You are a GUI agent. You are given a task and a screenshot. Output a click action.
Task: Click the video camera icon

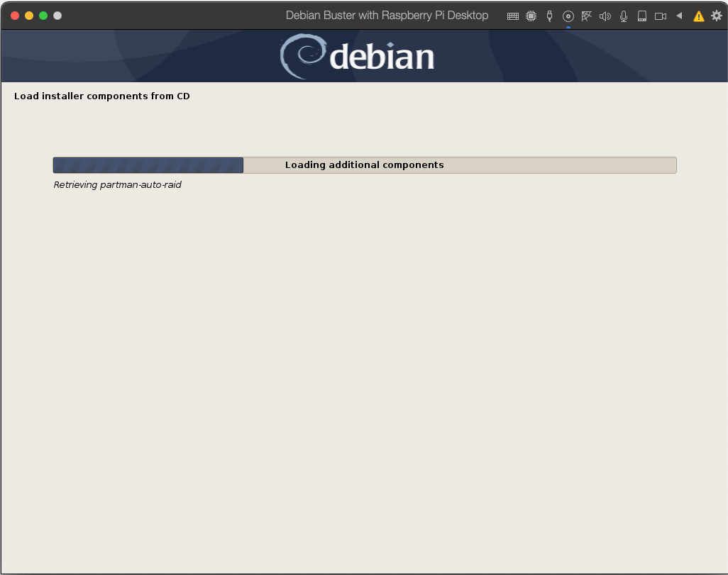pos(660,16)
